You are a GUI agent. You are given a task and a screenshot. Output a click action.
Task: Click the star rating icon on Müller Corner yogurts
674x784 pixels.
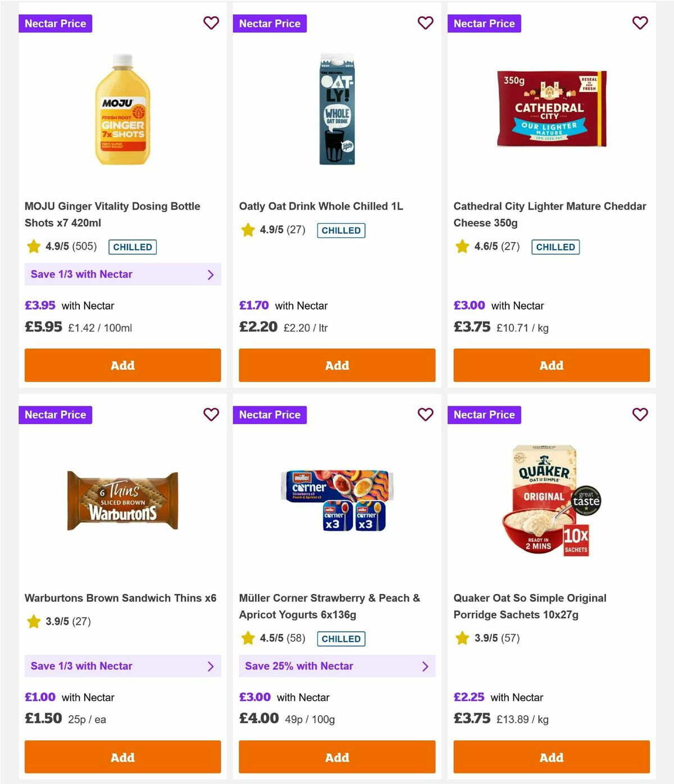click(247, 638)
